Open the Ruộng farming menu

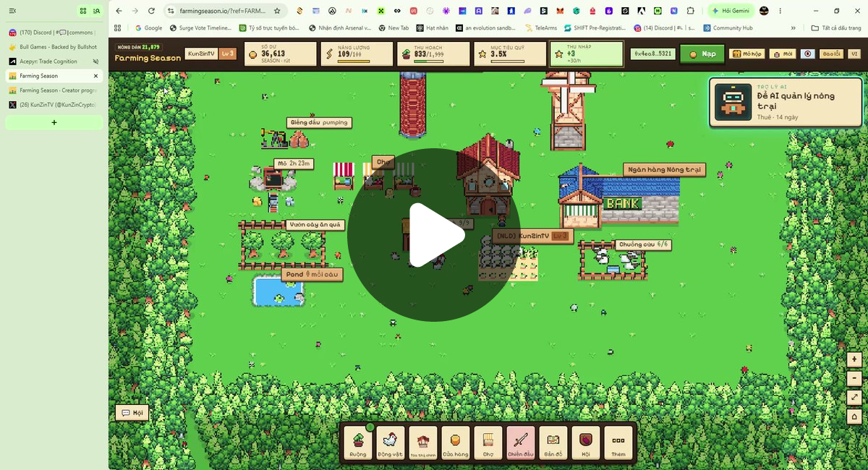pyautogui.click(x=358, y=443)
